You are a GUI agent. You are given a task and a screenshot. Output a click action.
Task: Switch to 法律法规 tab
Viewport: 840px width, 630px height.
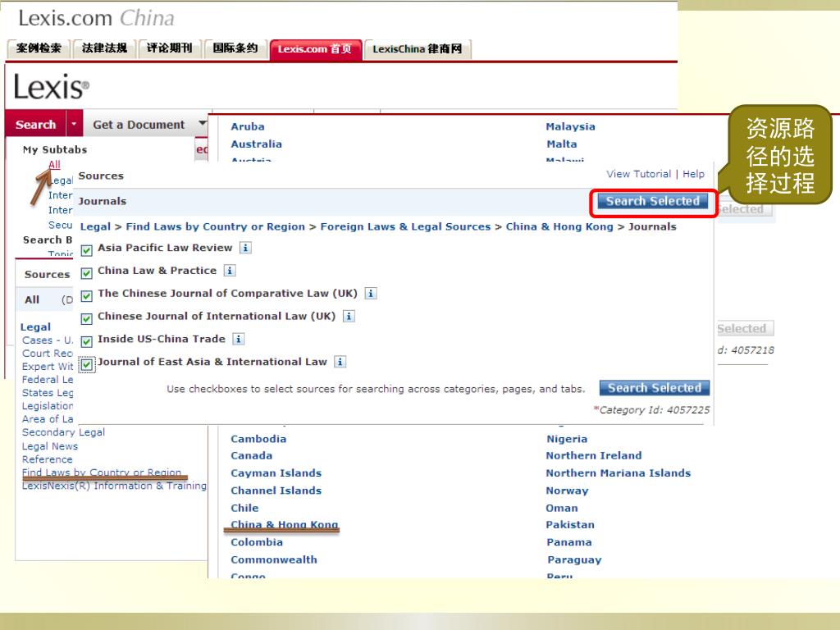(104, 48)
